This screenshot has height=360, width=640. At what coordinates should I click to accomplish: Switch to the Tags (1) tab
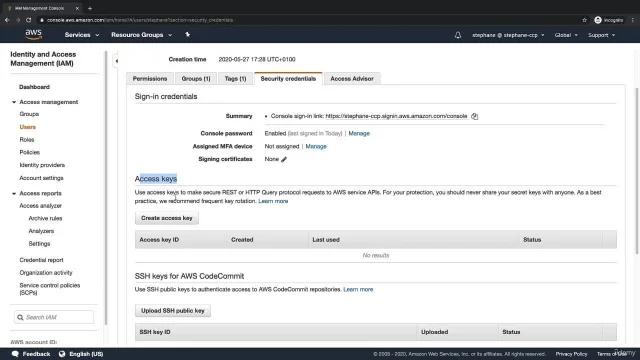point(236,78)
